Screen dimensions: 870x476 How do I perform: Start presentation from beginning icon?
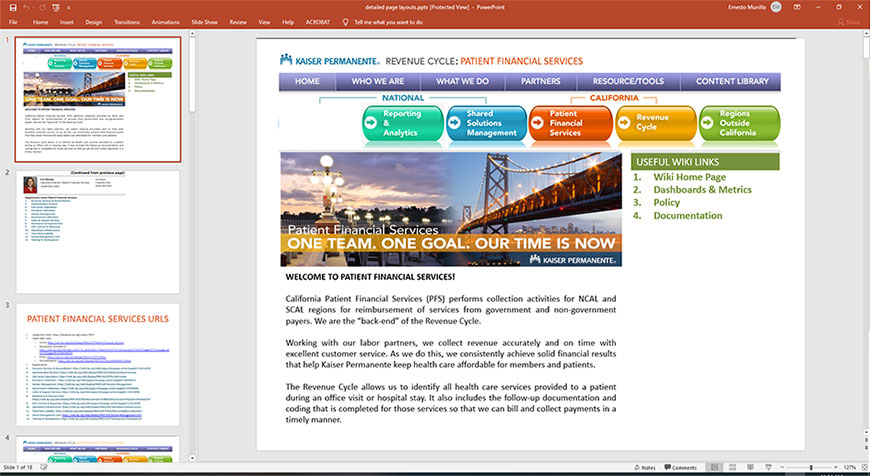(55, 7)
